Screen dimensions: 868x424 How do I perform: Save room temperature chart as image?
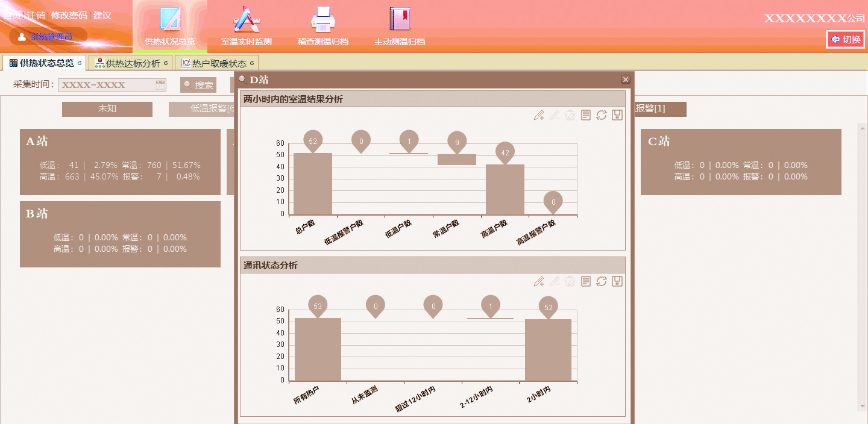[x=617, y=115]
